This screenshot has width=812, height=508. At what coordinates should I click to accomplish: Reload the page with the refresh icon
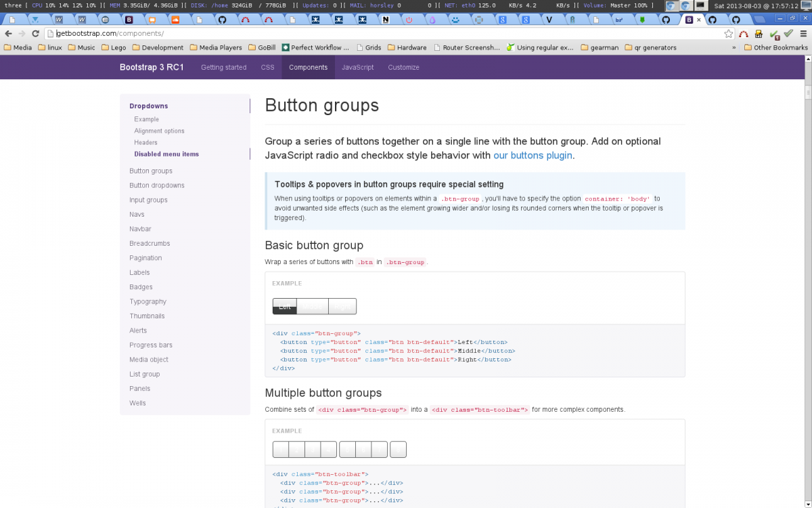click(35, 33)
